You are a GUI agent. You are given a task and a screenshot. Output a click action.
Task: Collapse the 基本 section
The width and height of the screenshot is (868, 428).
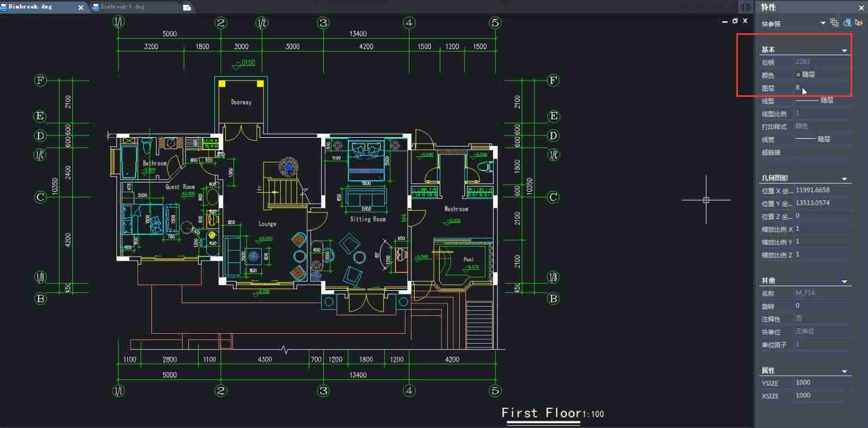(x=844, y=51)
